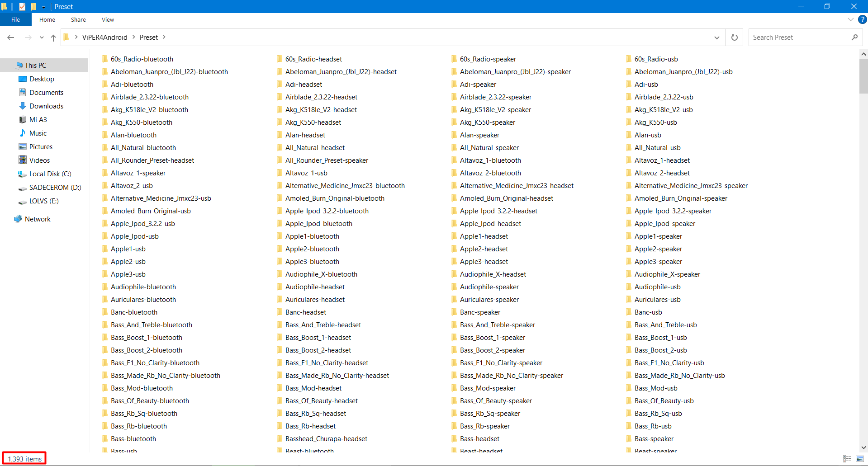Switch to details view layout icon
This screenshot has height=466, width=868.
coord(847,459)
